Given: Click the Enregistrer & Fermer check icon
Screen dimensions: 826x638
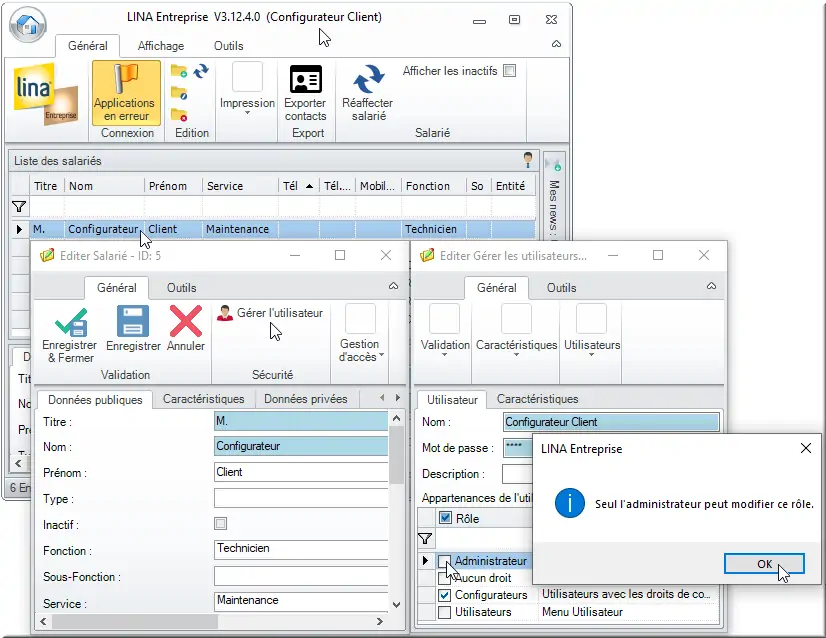Looking at the screenshot, I should pyautogui.click(x=71, y=321).
